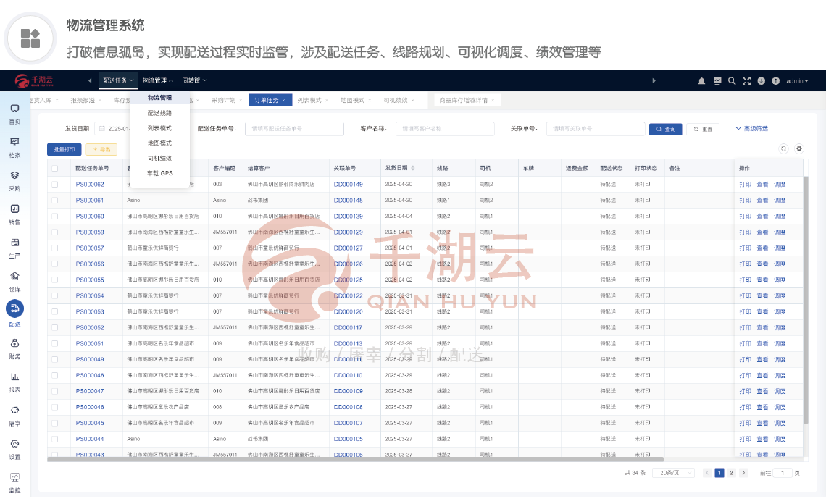Open the admin user dropdown
Screen dimensions: 826x504
click(x=797, y=81)
